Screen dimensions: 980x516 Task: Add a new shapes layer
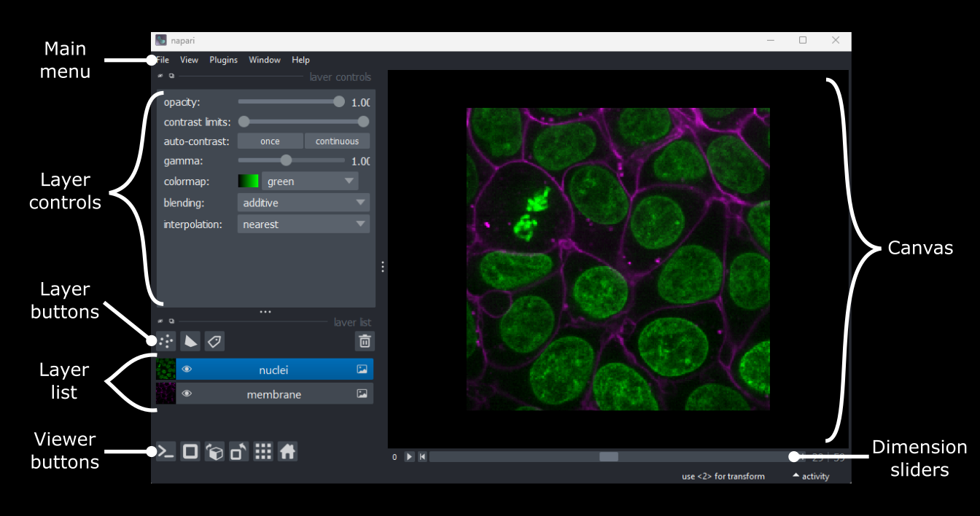click(x=190, y=340)
